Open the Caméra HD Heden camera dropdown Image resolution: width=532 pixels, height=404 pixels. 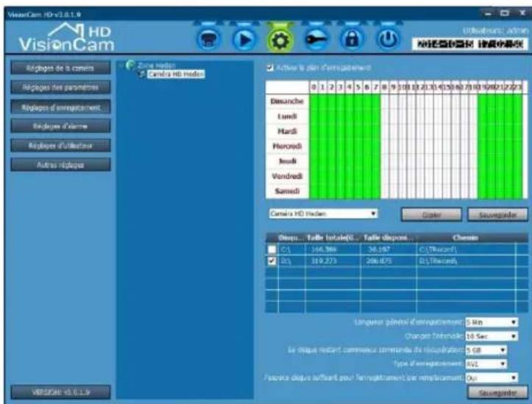tap(323, 213)
